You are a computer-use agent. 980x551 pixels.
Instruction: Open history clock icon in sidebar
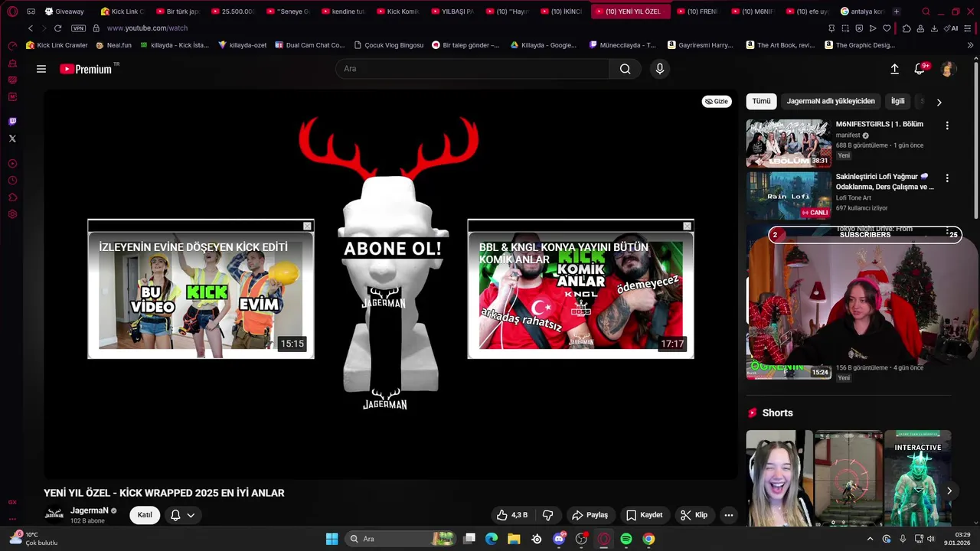coord(12,181)
